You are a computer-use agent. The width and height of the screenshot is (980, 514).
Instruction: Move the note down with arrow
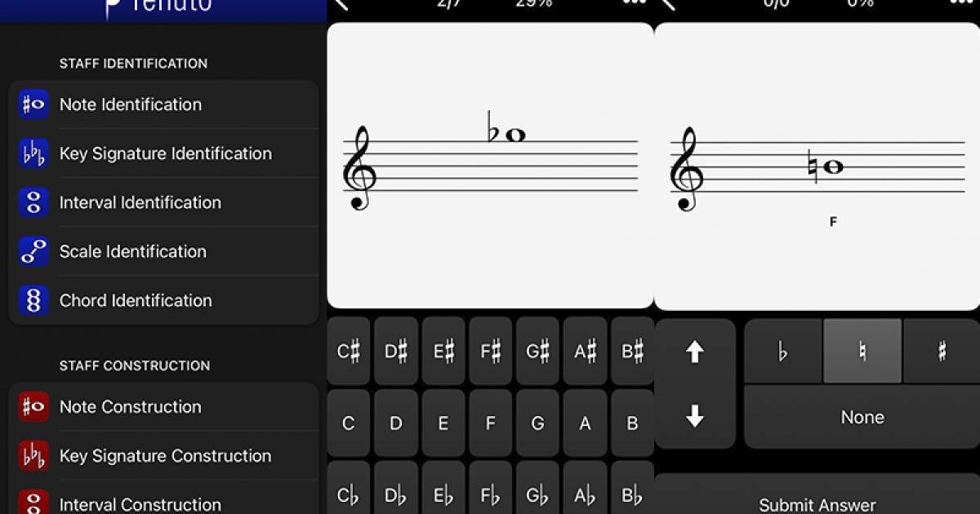pyautogui.click(x=695, y=417)
